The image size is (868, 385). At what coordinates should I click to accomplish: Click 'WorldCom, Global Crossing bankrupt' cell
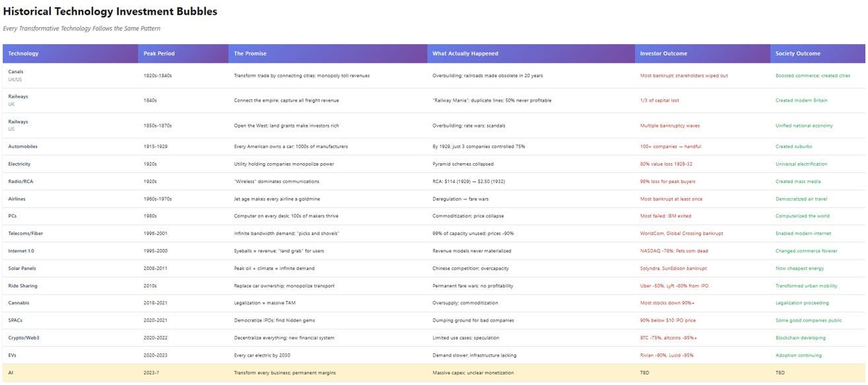click(702, 233)
